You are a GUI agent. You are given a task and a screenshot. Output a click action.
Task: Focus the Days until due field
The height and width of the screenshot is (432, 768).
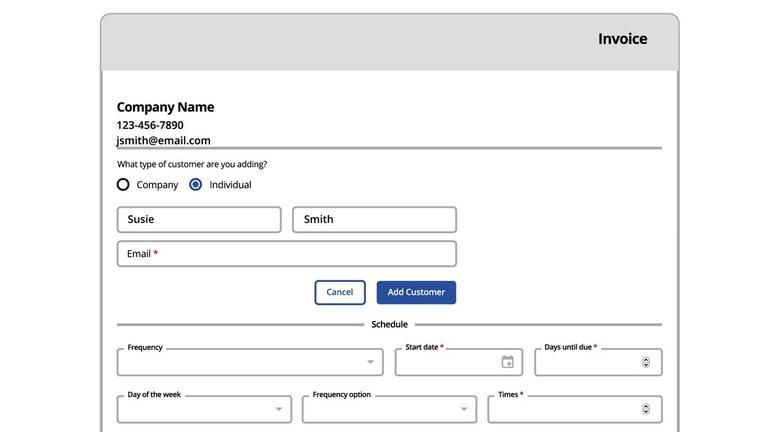599,362
